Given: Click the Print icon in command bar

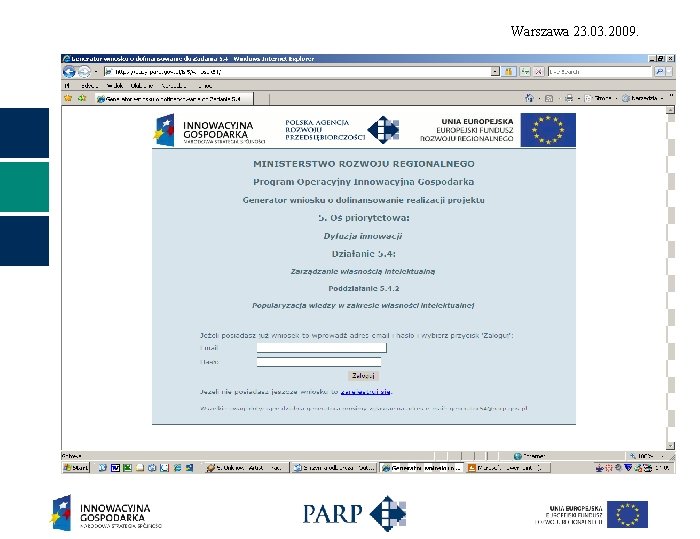Looking at the screenshot, I should tap(569, 98).
